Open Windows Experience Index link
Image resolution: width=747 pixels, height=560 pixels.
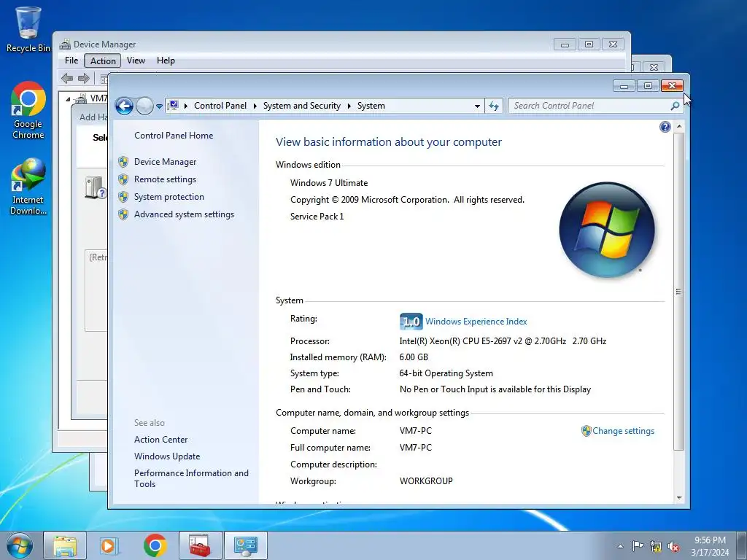click(x=476, y=322)
